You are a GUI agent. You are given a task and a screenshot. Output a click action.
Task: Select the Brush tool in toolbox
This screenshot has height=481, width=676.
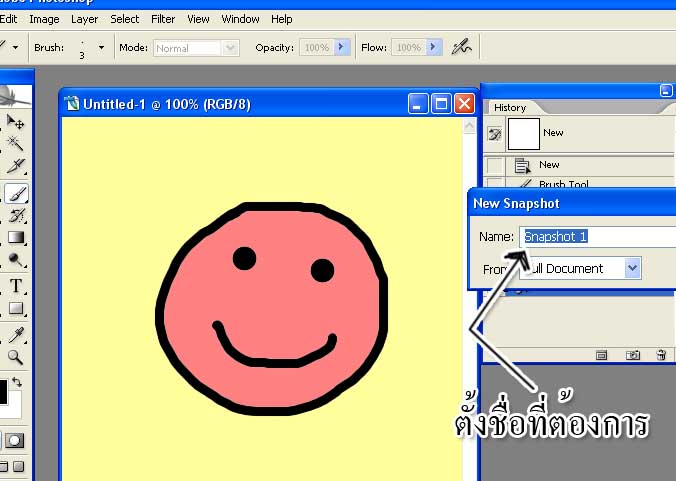pos(16,193)
